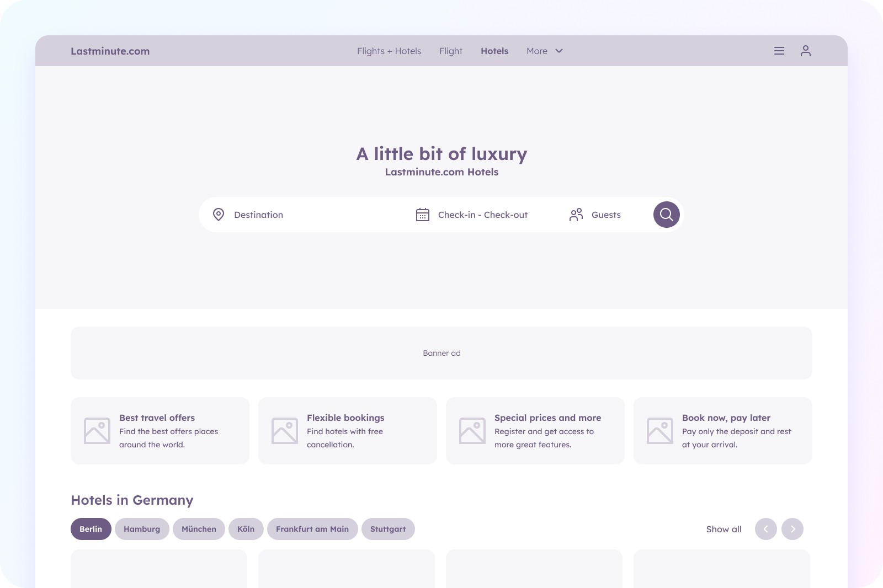Click the purple search magnifier button
883x588 pixels.
point(667,215)
